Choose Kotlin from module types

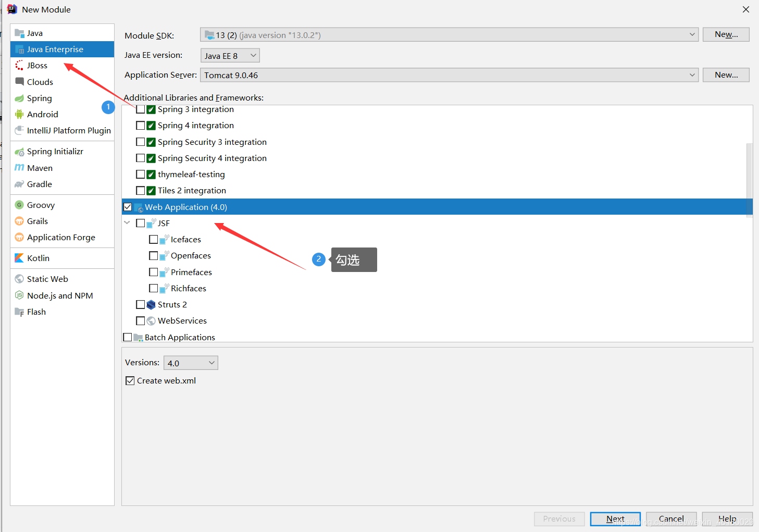[x=62, y=258]
